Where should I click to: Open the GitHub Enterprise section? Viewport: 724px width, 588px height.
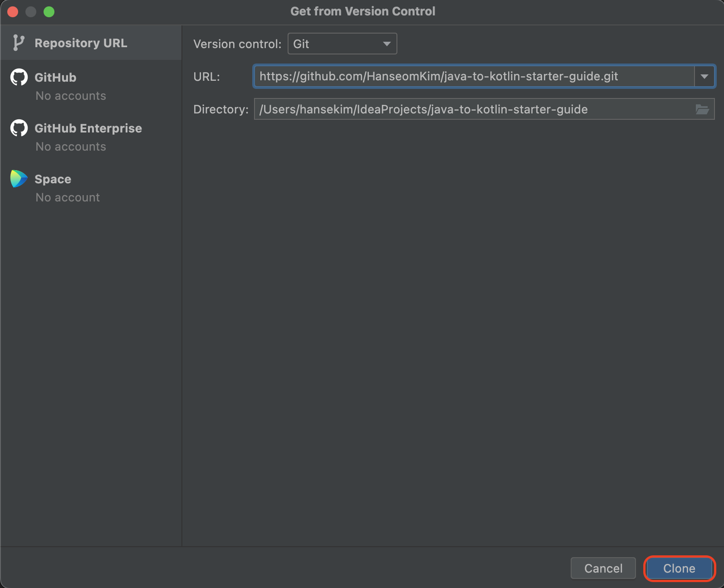[x=91, y=136]
